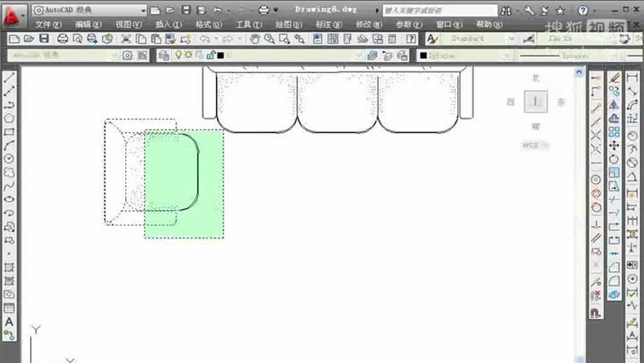Toggle the layer freeze sun icon
Image resolution: width=644 pixels, height=363 pixels.
pyautogui.click(x=188, y=55)
